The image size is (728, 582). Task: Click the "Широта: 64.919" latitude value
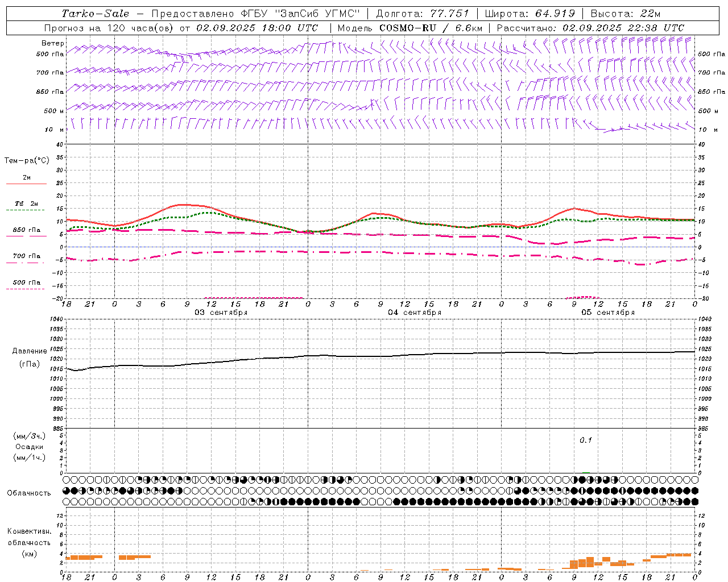pyautogui.click(x=530, y=14)
